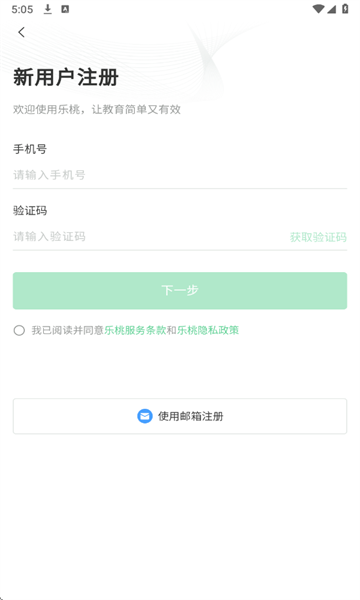The height and width of the screenshot is (600, 360).
Task: Click 获取验证码 to get code
Action: (318, 237)
